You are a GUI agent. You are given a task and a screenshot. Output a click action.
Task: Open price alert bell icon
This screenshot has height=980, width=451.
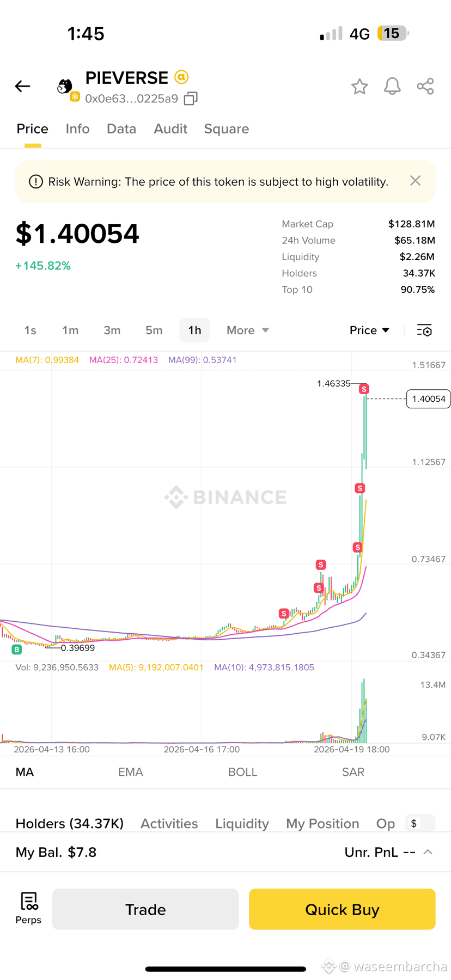click(392, 86)
